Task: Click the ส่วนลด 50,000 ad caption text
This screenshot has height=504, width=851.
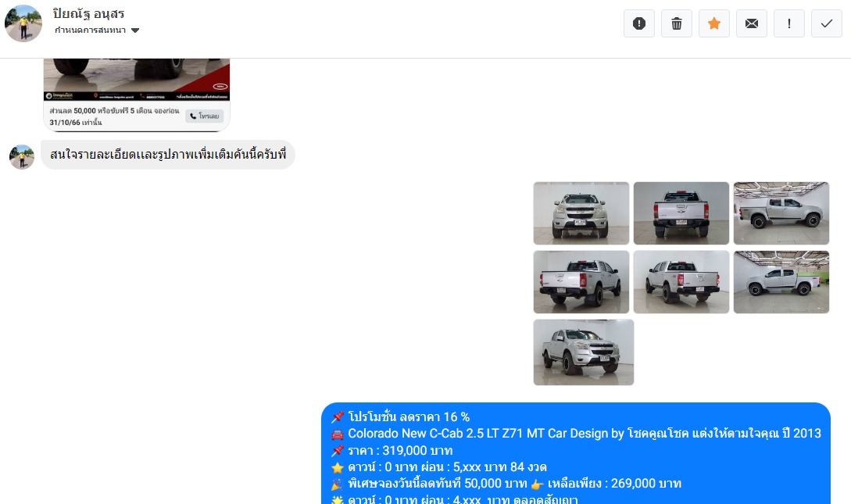Action: coord(114,116)
